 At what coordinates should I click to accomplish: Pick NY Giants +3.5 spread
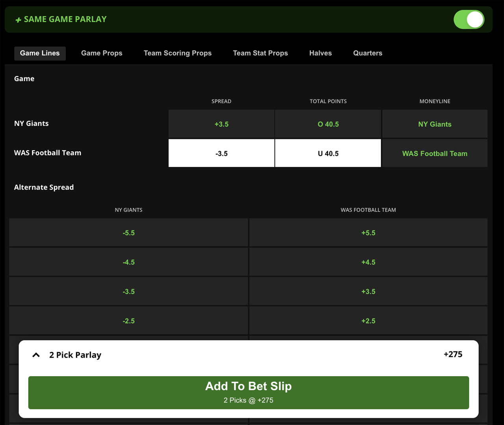click(221, 124)
